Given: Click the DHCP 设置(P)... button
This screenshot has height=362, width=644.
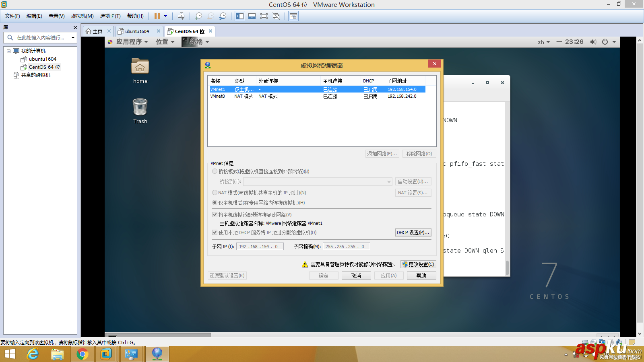Looking at the screenshot, I should pyautogui.click(x=413, y=232).
